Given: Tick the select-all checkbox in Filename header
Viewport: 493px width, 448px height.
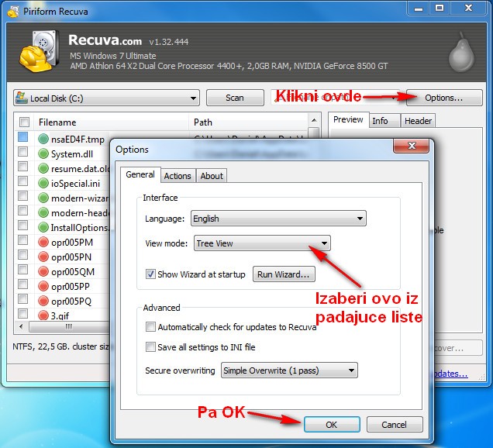Looking at the screenshot, I should (x=24, y=122).
